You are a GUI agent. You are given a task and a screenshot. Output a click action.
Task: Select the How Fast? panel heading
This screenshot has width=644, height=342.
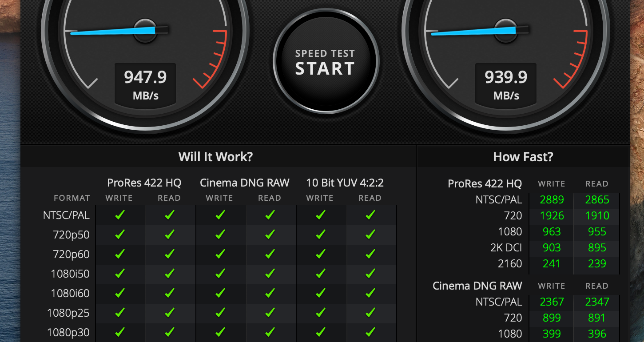pyautogui.click(x=523, y=157)
